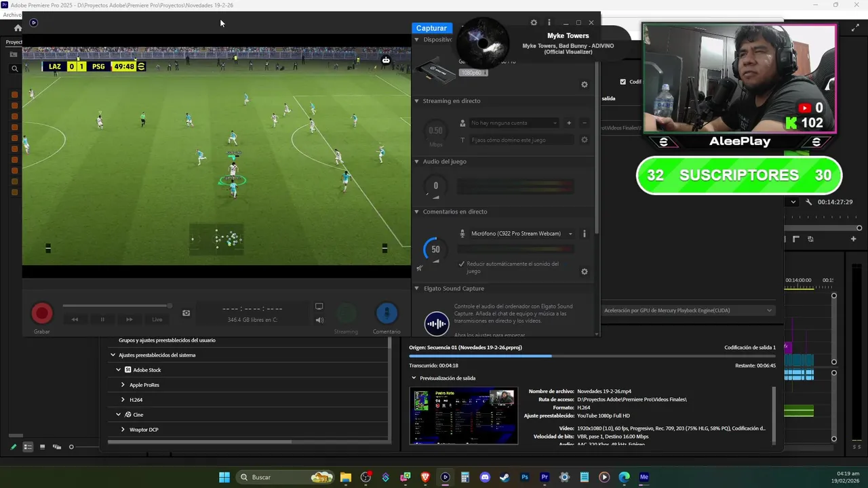Click the Elgato Sound Capture waveform icon
This screenshot has height=488, width=868.
coord(437,323)
